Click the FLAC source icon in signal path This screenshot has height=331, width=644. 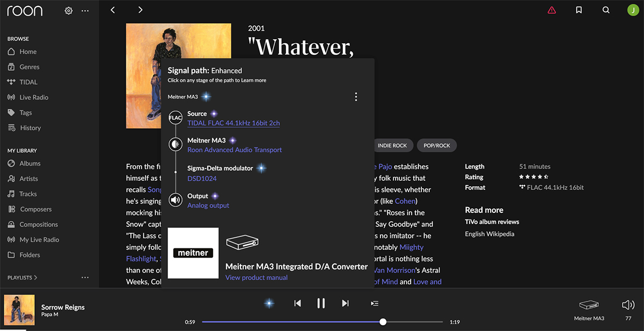point(175,117)
